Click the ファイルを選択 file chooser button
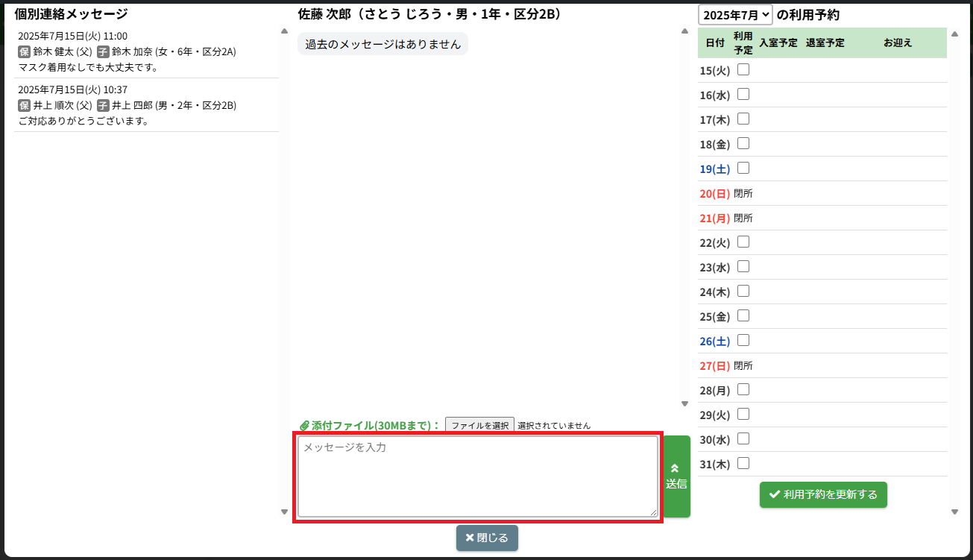Image resolution: width=973 pixels, height=560 pixels. click(479, 426)
